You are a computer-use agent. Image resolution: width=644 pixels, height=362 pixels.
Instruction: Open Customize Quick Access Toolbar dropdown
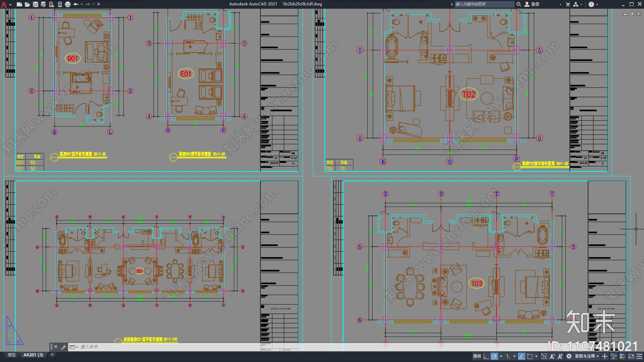click(x=99, y=4)
